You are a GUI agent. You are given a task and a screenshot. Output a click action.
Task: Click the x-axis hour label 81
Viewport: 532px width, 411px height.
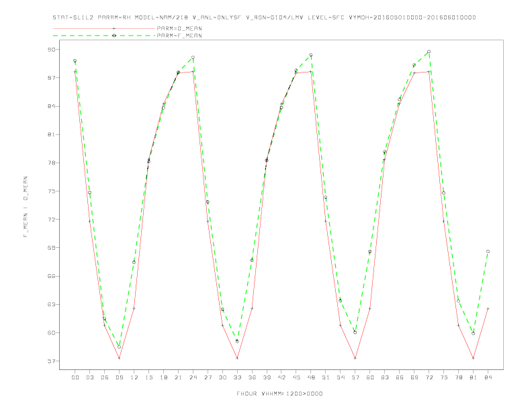click(x=474, y=377)
